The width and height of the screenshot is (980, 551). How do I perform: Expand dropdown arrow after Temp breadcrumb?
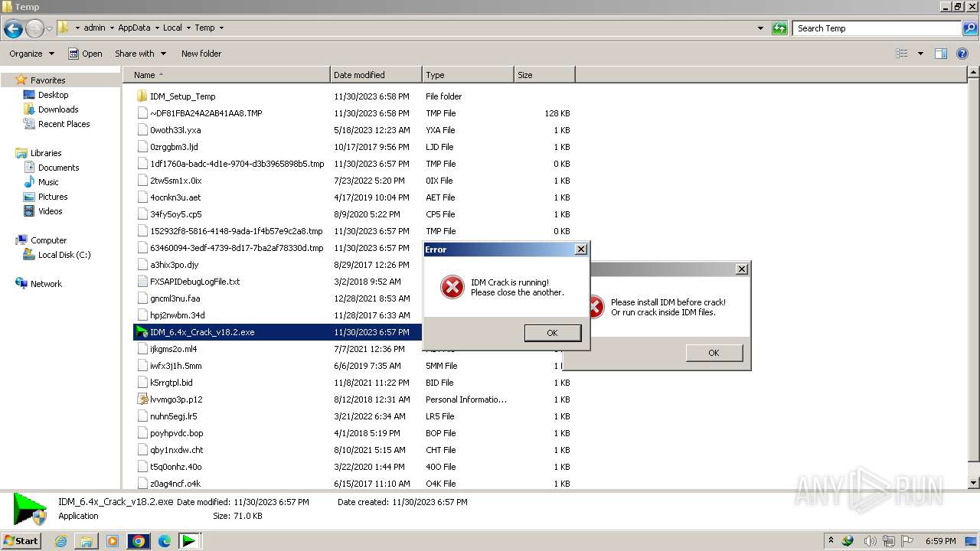pos(221,28)
